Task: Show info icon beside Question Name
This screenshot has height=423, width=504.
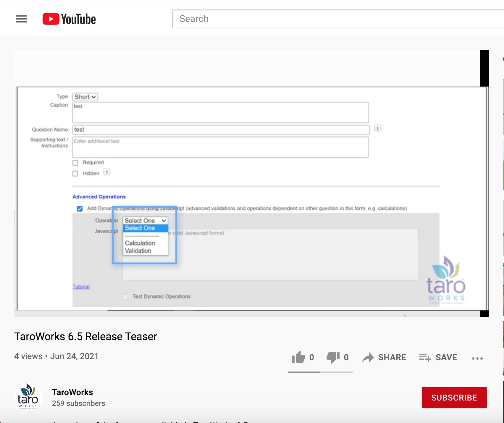Action: coord(377,128)
